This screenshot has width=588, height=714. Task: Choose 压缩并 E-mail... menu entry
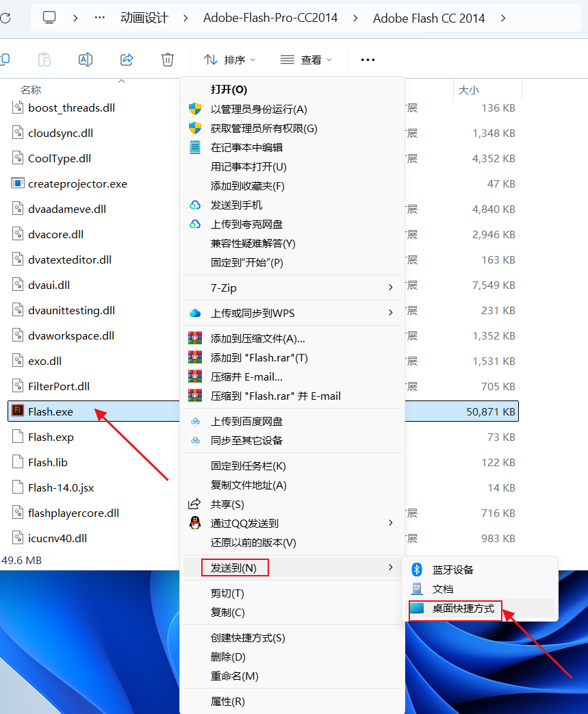coord(246,377)
